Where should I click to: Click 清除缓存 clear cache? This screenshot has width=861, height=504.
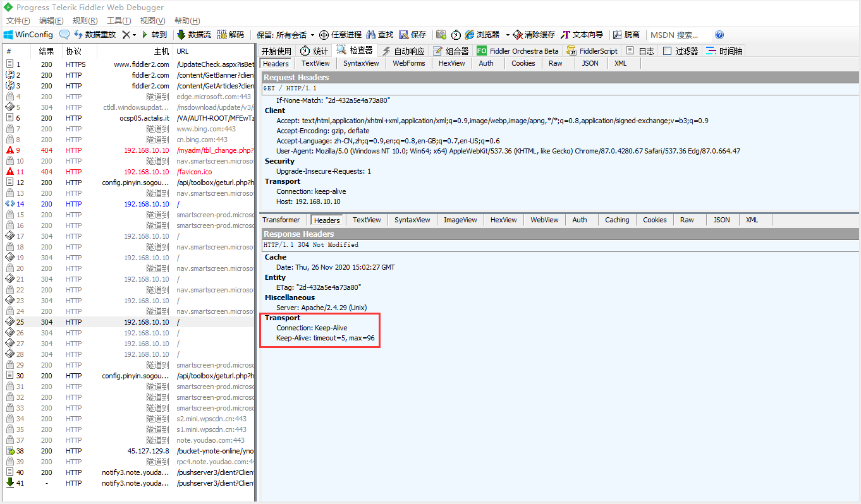click(534, 35)
